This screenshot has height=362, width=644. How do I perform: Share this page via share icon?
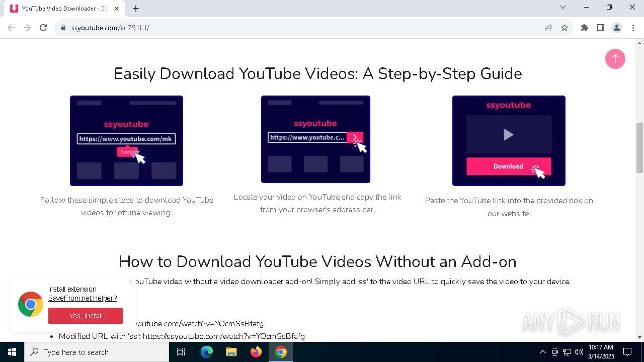click(x=548, y=28)
